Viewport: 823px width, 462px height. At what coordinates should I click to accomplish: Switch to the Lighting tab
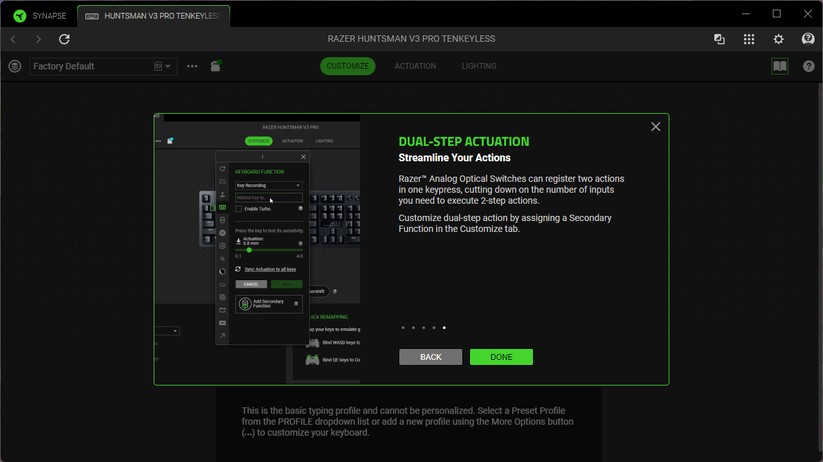pyautogui.click(x=478, y=66)
